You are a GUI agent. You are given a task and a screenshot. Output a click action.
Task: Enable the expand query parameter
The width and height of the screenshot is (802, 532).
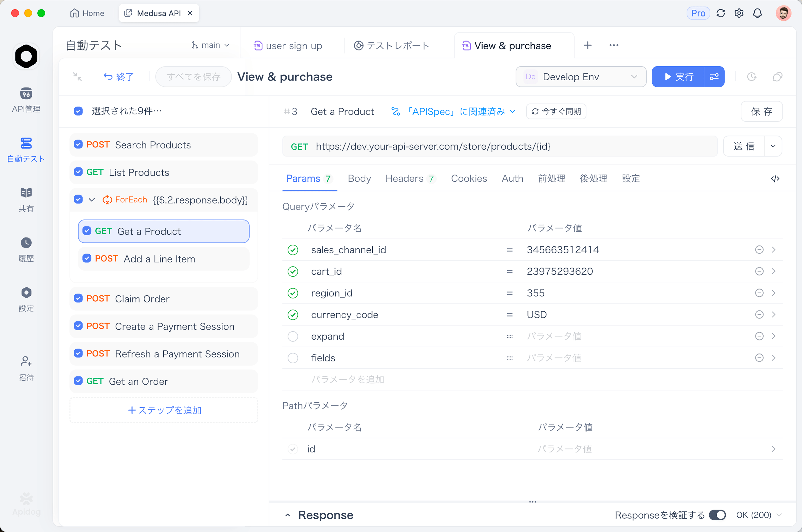[293, 336]
